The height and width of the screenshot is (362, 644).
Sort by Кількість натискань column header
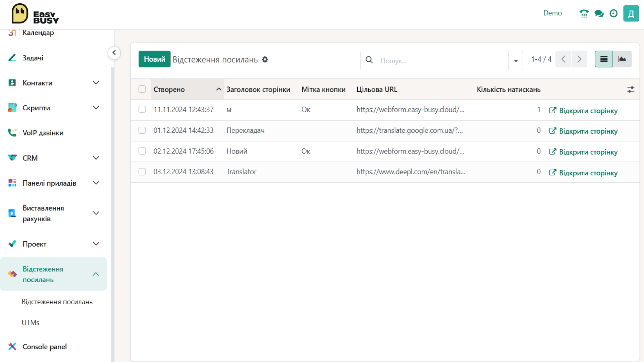tap(508, 89)
